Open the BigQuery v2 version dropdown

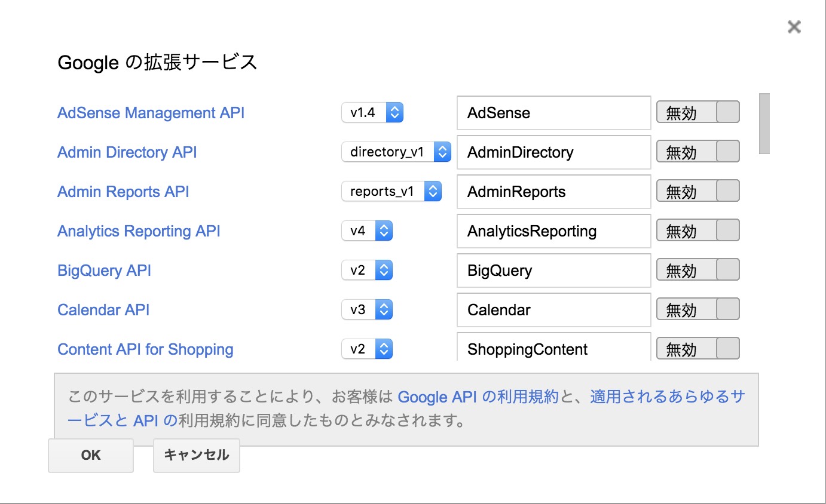tap(367, 270)
